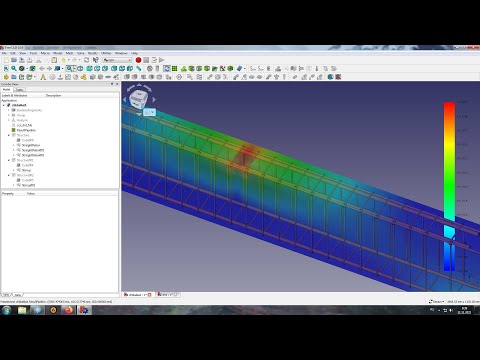Go back with the left arrow icon
Screen dimensions: 480x360
click(42, 68)
